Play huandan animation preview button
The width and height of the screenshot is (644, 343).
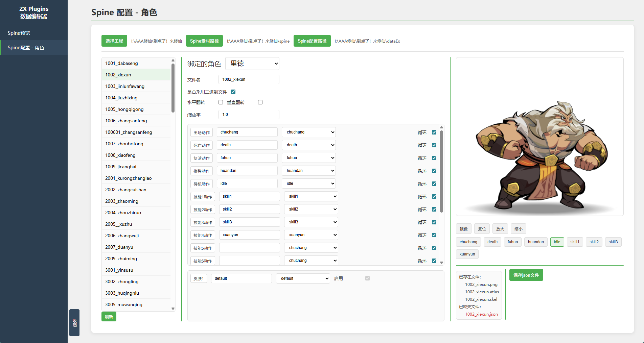tap(536, 242)
